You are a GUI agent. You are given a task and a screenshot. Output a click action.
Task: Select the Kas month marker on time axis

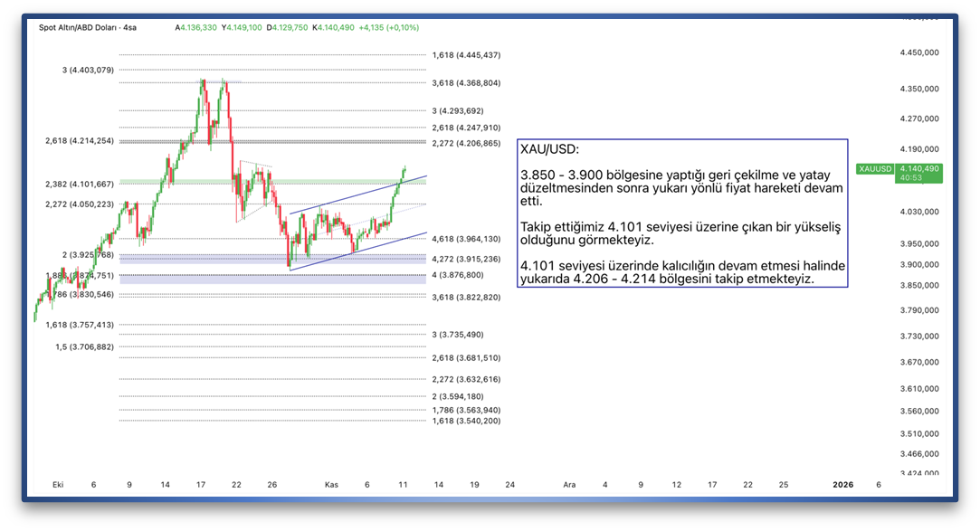point(331,485)
